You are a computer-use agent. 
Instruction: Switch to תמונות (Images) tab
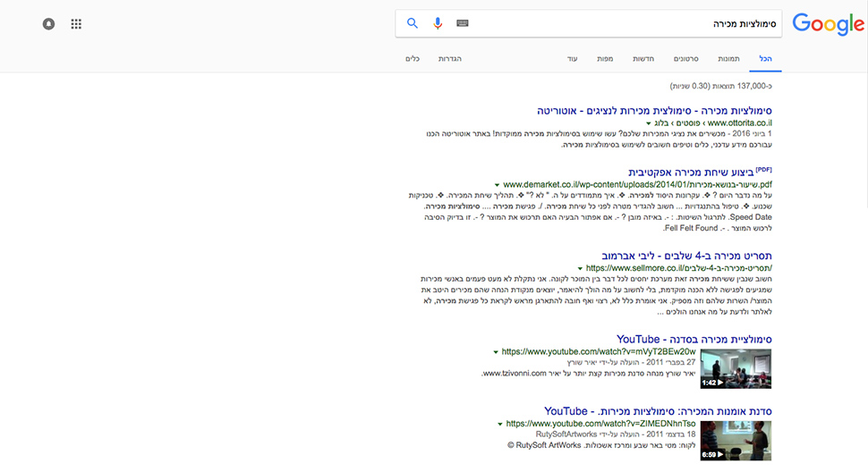coord(728,59)
